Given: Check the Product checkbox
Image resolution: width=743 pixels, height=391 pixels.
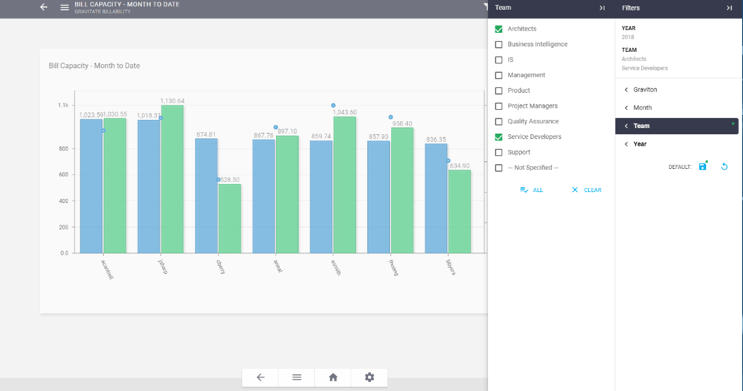Looking at the screenshot, I should [498, 91].
